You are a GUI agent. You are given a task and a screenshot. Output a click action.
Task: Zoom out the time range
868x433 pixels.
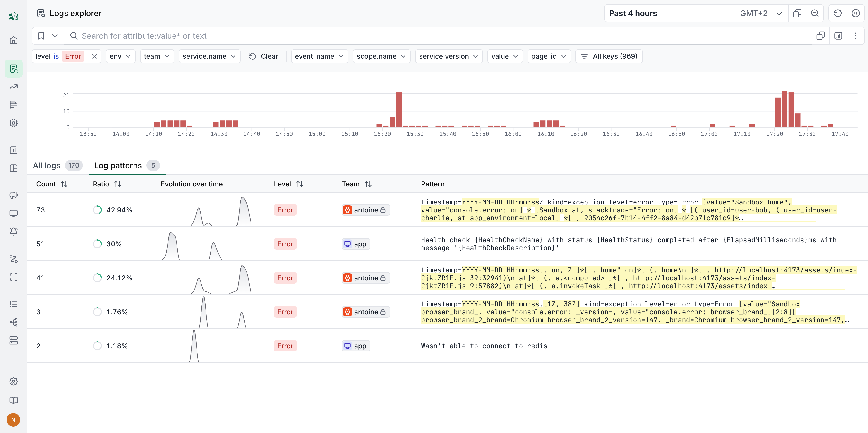[814, 13]
